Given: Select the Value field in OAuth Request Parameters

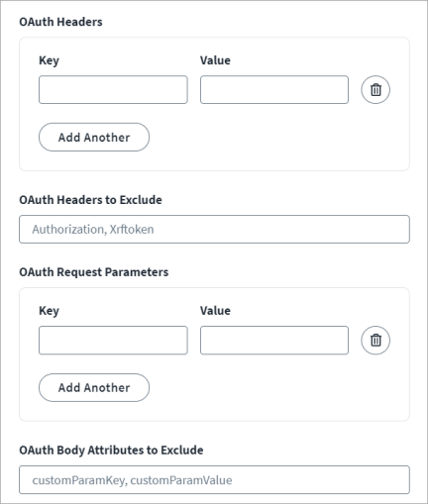Looking at the screenshot, I should click(x=274, y=341).
